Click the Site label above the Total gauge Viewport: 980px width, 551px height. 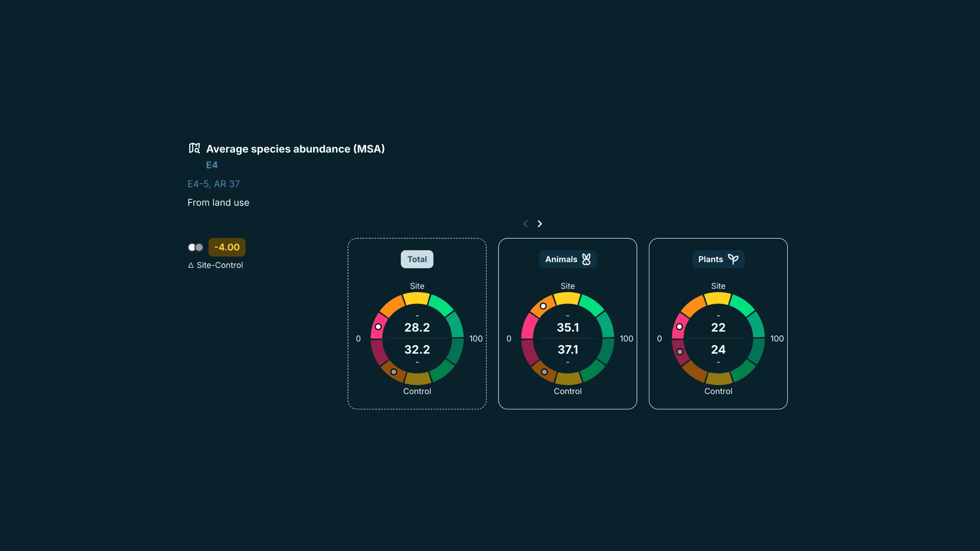417,286
